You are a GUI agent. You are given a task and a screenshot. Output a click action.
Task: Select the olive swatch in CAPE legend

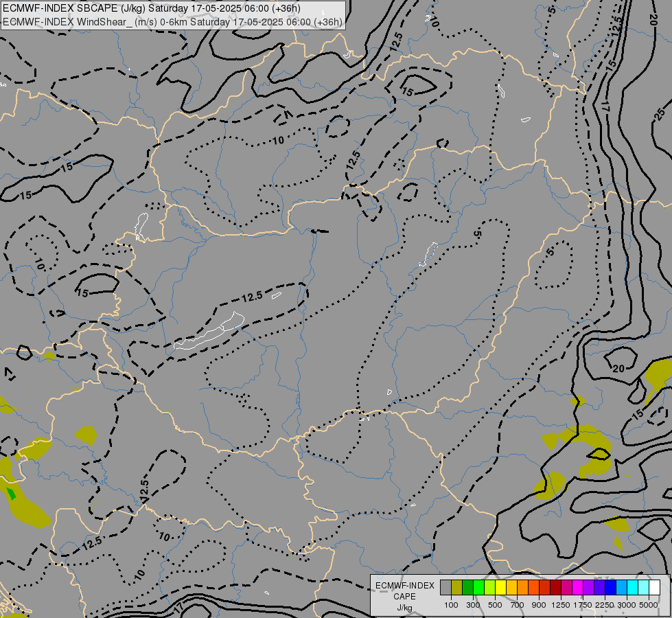click(457, 587)
